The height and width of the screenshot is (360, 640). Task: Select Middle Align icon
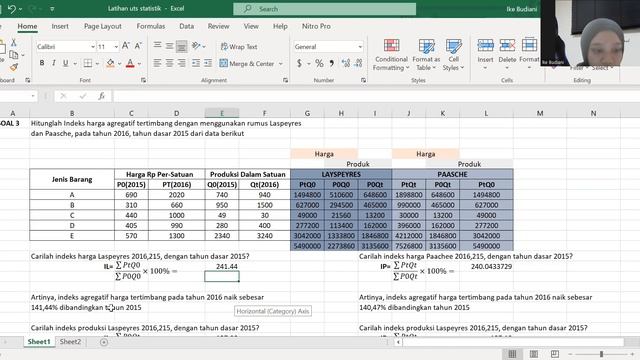click(169, 46)
